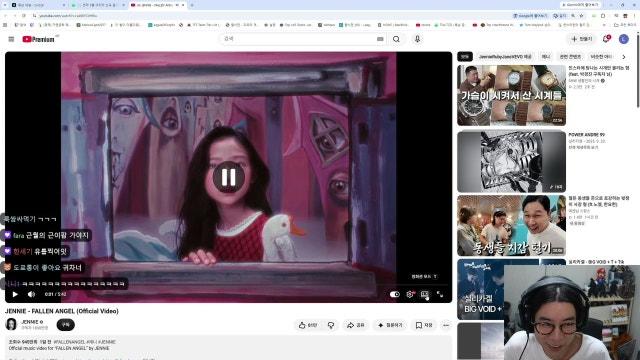Toggle the like thumbs-up button
640x360 pixels.
click(x=307, y=325)
